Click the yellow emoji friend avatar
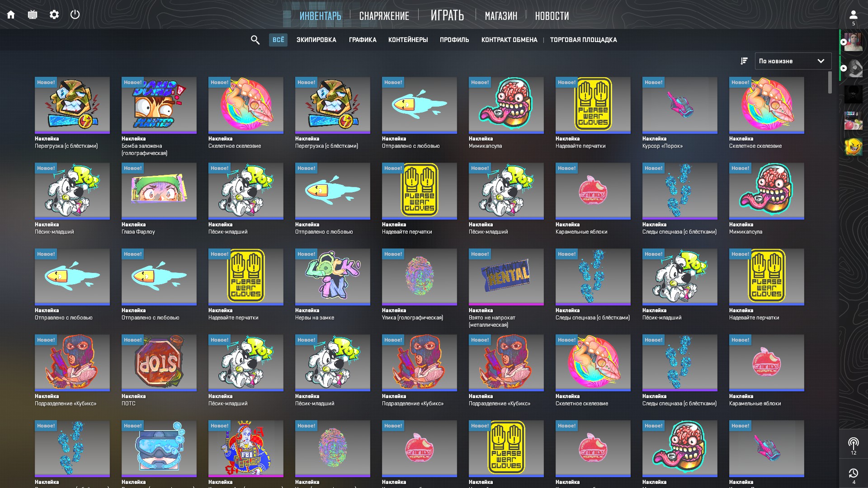The width and height of the screenshot is (868, 488). 853,147
